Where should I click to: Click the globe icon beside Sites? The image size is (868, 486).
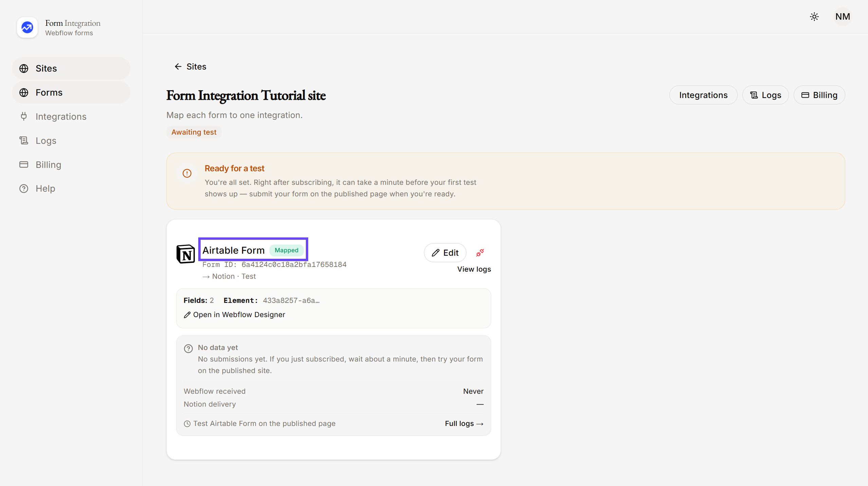[24, 69]
